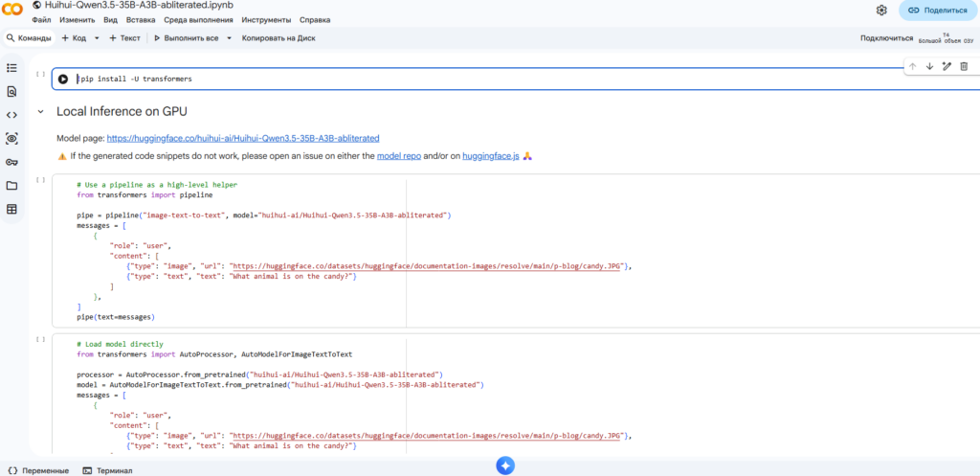
Task: Open the secrets key sidebar icon
Action: click(x=11, y=162)
